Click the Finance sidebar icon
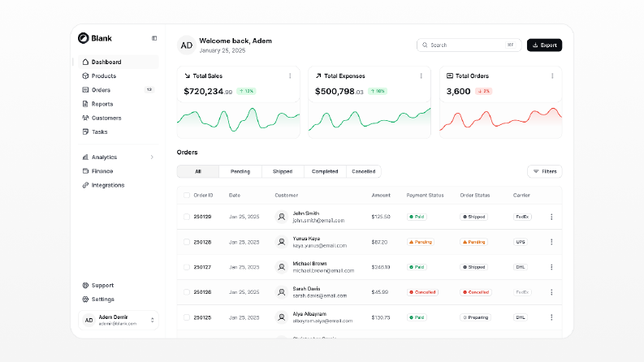This screenshot has height=362, width=644. 85,171
